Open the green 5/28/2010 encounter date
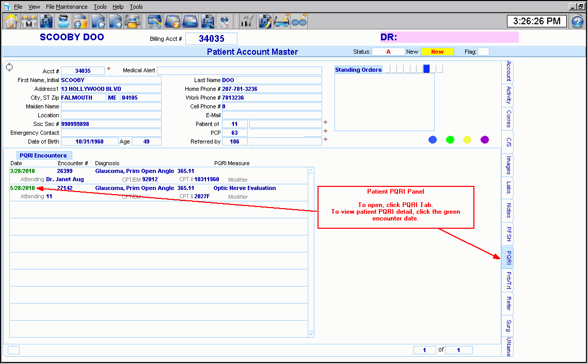The height and width of the screenshot is (364, 588). pyautogui.click(x=22, y=188)
